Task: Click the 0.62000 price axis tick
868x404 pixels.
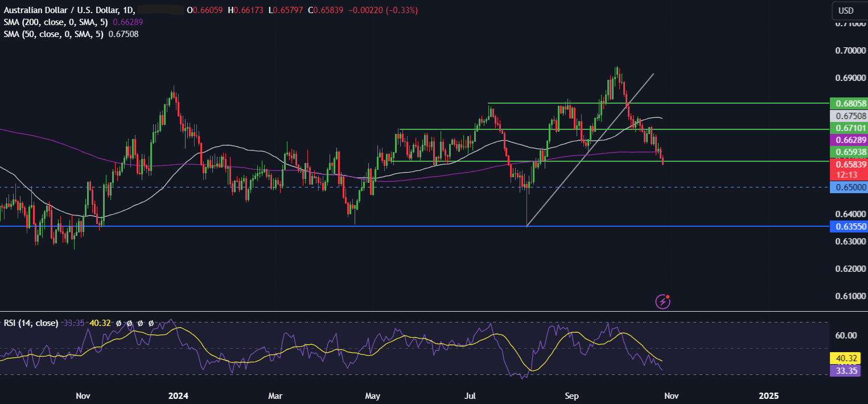Action: (x=851, y=268)
